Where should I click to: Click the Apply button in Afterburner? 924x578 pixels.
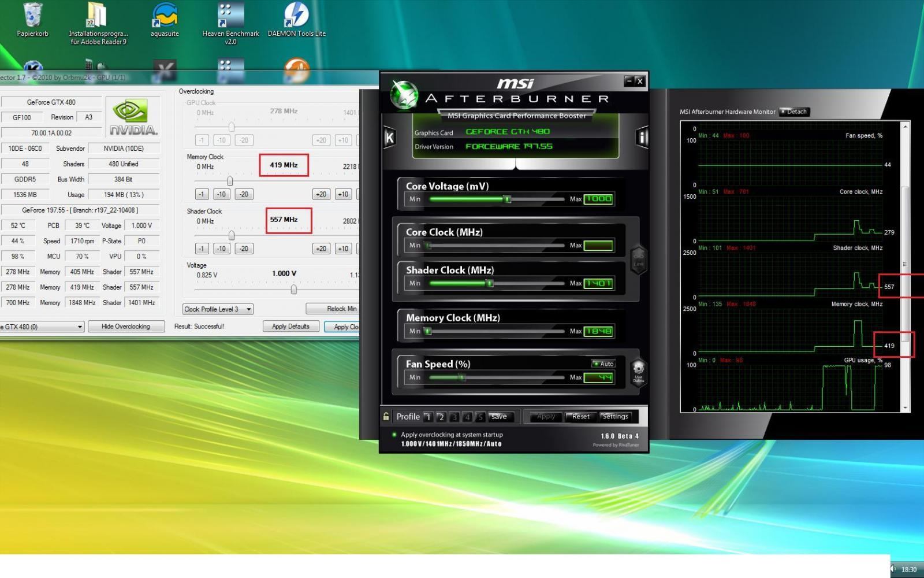[x=546, y=417]
